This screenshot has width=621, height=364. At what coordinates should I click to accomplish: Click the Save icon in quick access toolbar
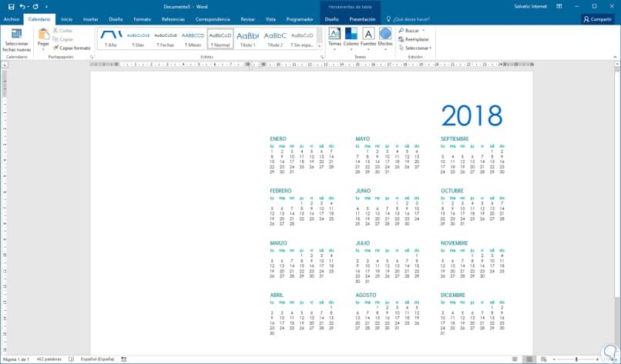[x=11, y=7]
